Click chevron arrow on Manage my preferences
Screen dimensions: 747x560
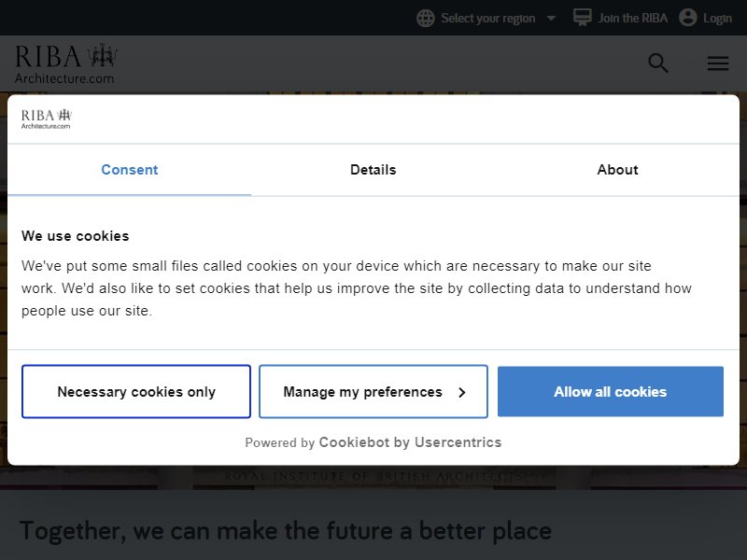click(461, 392)
